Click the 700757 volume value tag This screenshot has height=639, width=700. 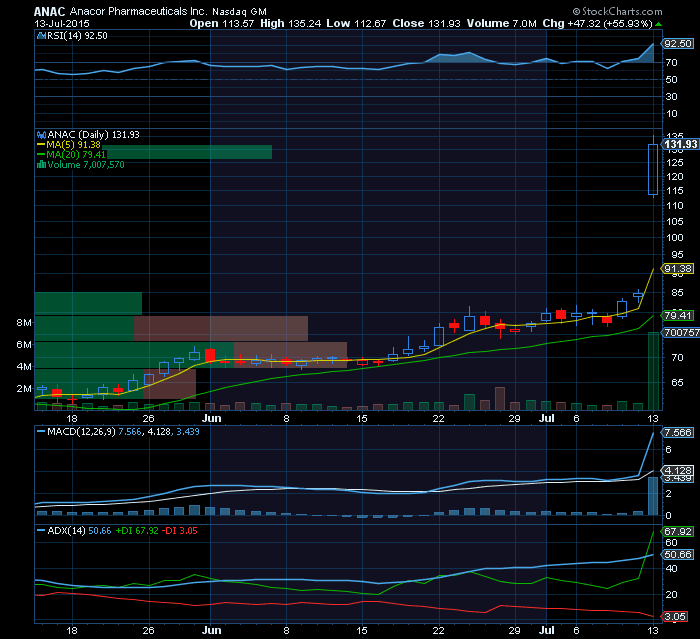click(681, 333)
